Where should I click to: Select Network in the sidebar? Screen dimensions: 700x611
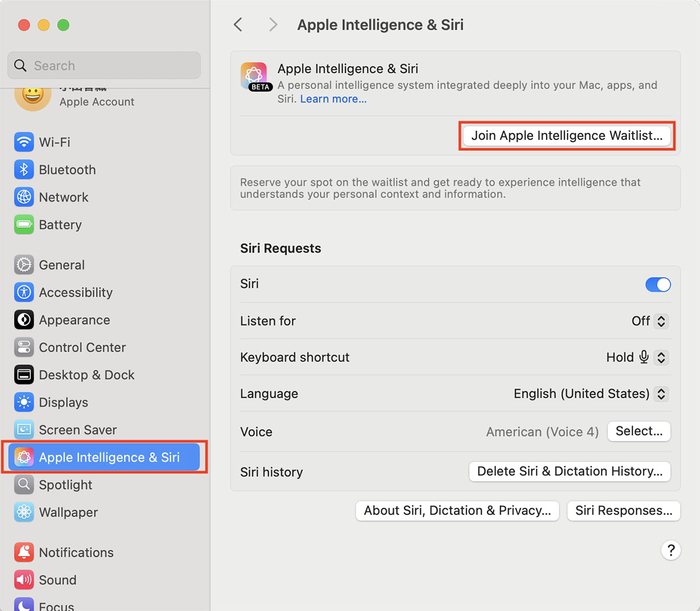[x=105, y=197]
